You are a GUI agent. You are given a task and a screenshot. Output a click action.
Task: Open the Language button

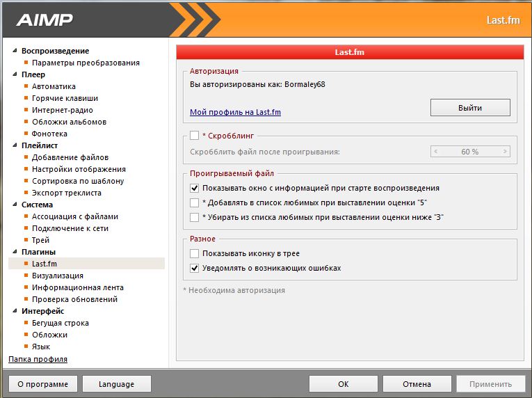pyautogui.click(x=117, y=384)
